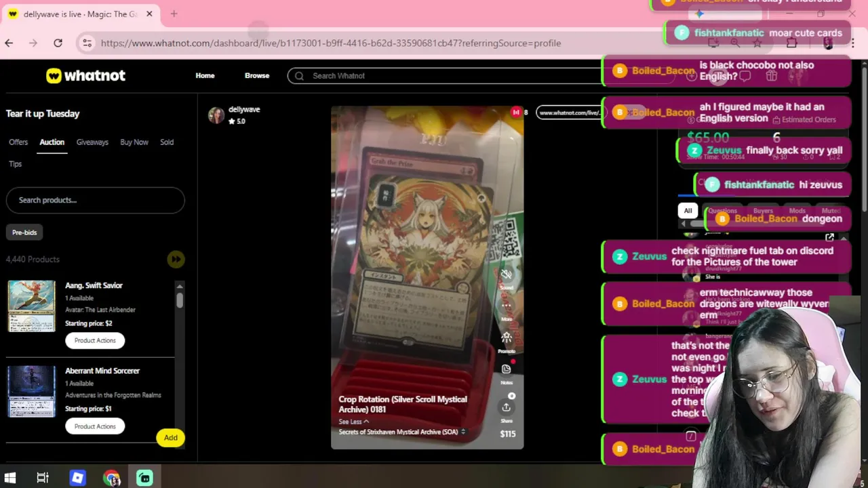Click the dellywave avatar

coord(216,115)
